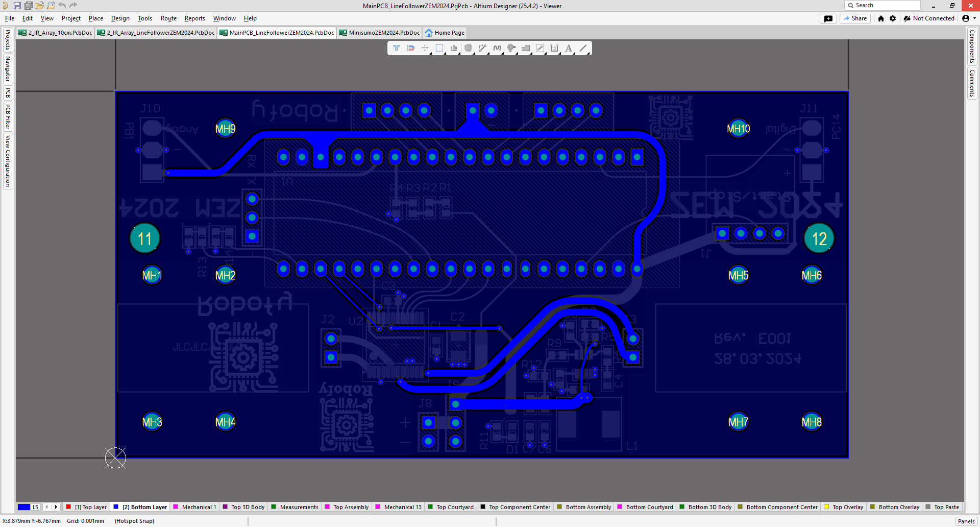Open a document using the folder icon
Screen dimensions: 980x527
(x=39, y=6)
